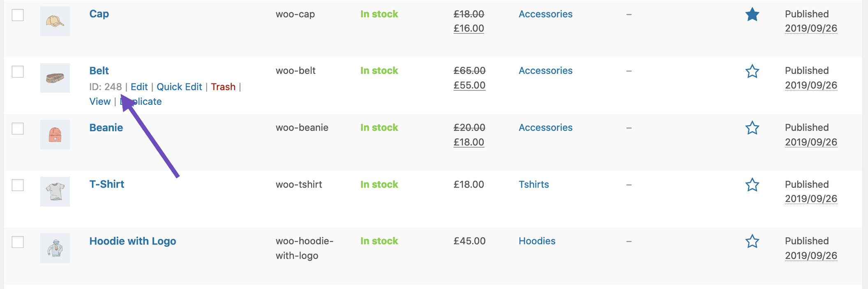
Task: Mark Beanie as featured via star icon
Action: pos(752,128)
